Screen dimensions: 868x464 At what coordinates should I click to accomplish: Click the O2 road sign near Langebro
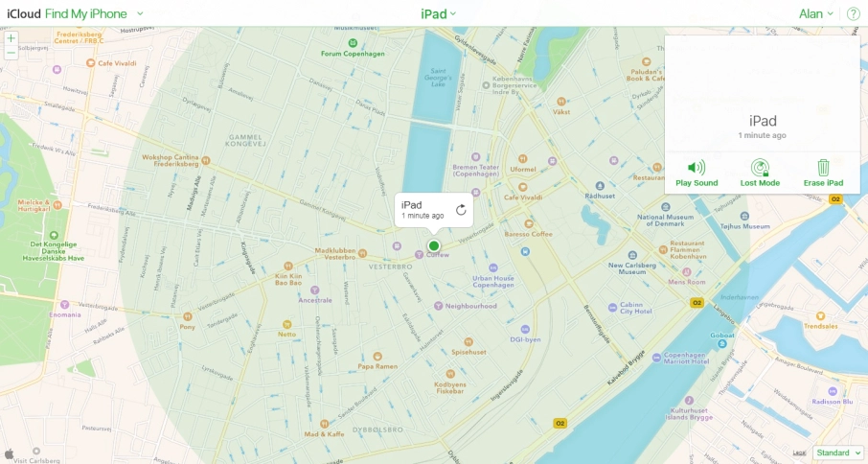(697, 303)
